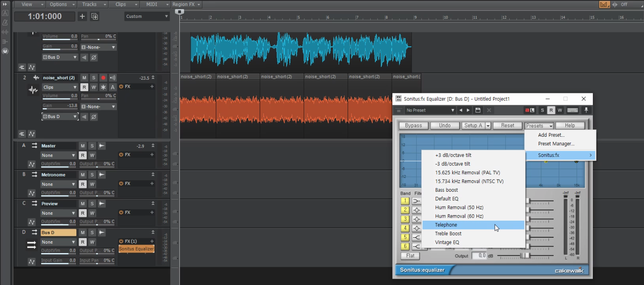Select Add Preset... from Presets menu
Image resolution: width=644 pixels, height=285 pixels.
click(x=560, y=135)
